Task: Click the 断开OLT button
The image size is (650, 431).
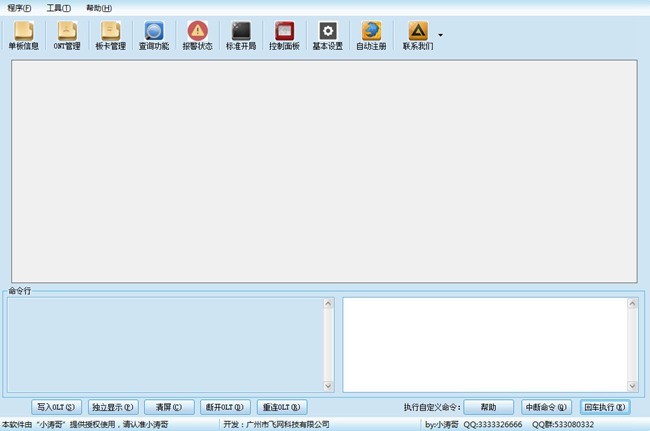Action: coord(225,407)
